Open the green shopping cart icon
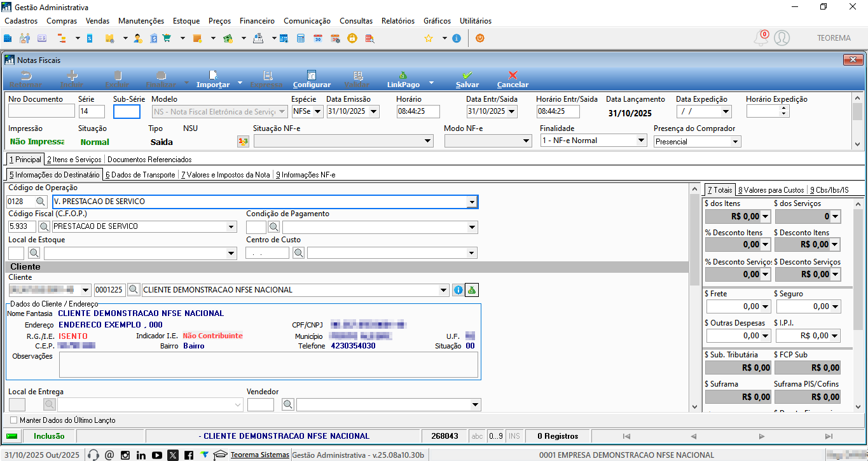The image size is (868, 461). point(167,38)
